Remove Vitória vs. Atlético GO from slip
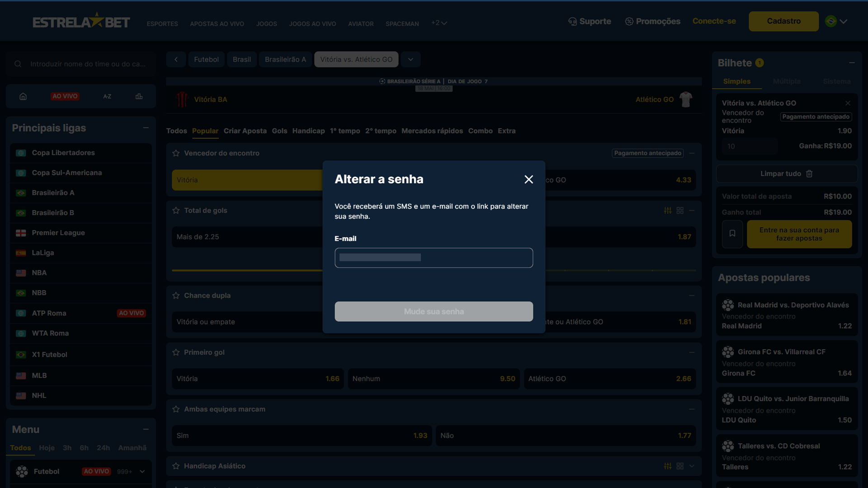The height and width of the screenshot is (488, 868). click(x=848, y=103)
